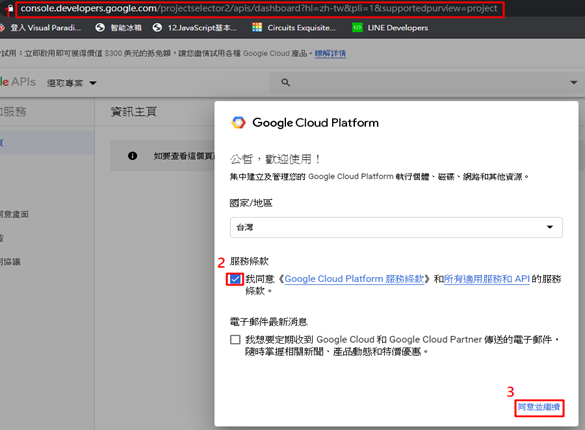The height and width of the screenshot is (430, 585).
Task: Open the 智能冰箱 bookmark
Action: coord(119,28)
